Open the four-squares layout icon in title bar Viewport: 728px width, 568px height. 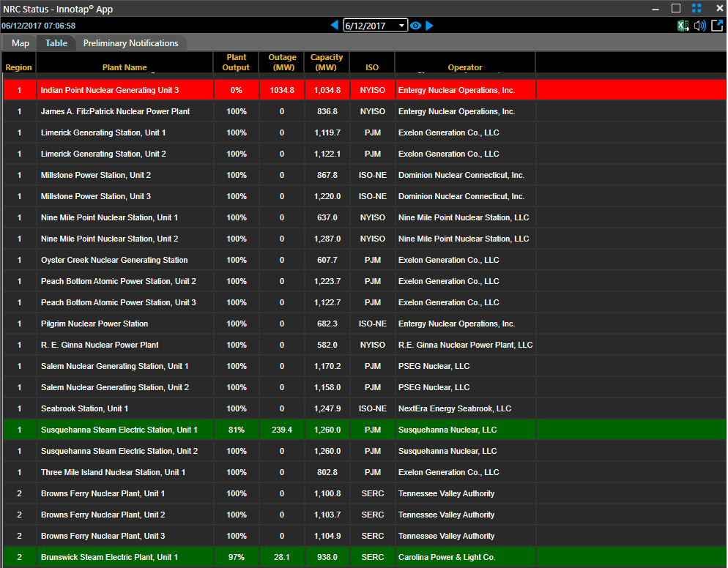697,8
